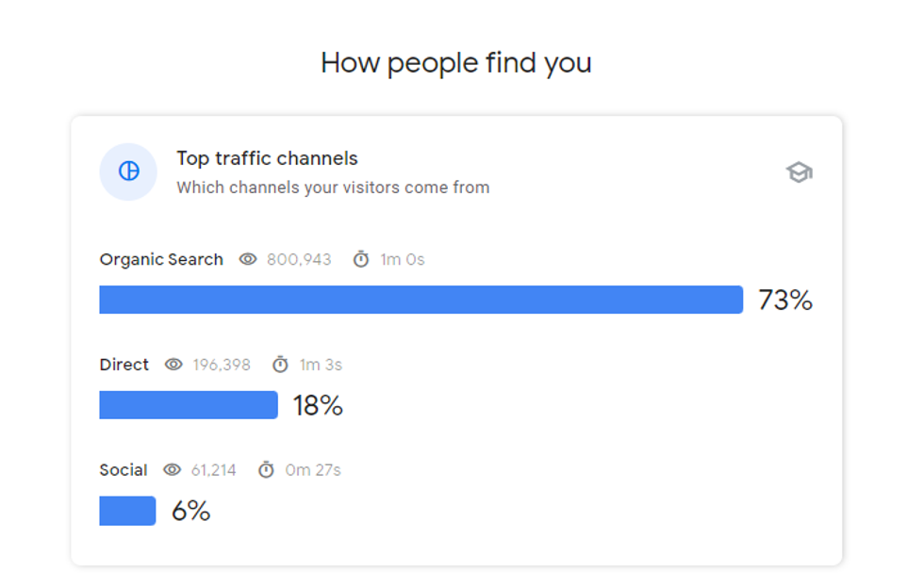Viewport: 924px width, 586px height.
Task: Select the How people find you heading
Action: [x=456, y=62]
